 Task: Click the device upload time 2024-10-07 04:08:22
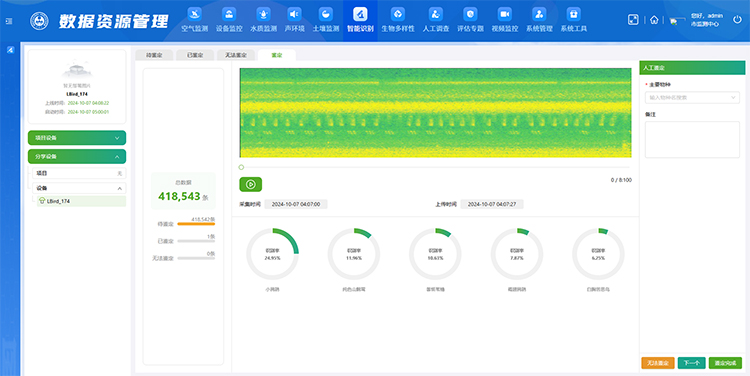click(88, 103)
